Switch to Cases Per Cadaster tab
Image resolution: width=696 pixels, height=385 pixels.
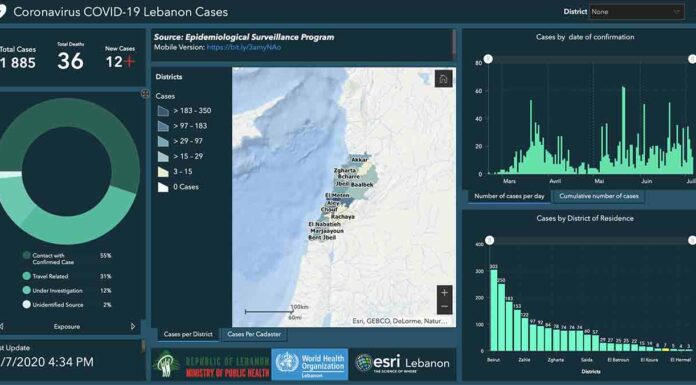254,334
